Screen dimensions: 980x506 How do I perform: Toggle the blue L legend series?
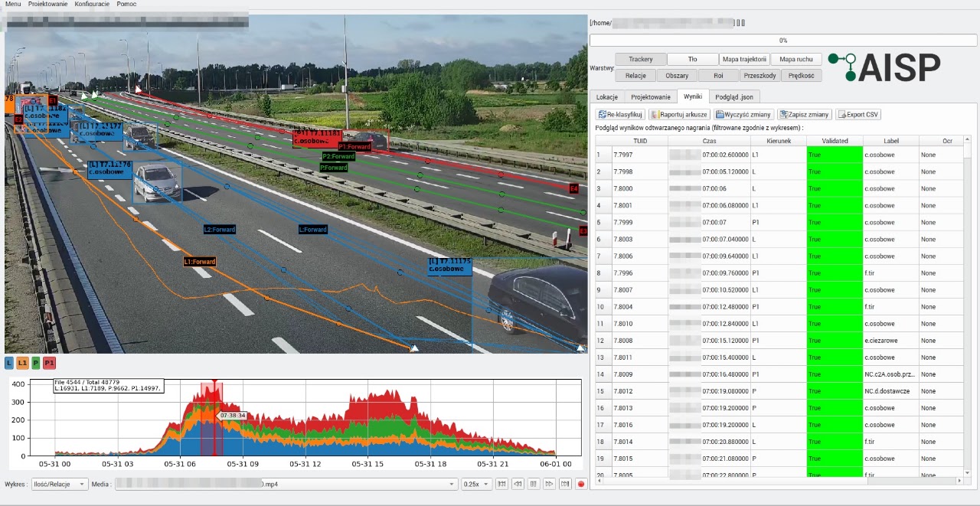[9, 363]
